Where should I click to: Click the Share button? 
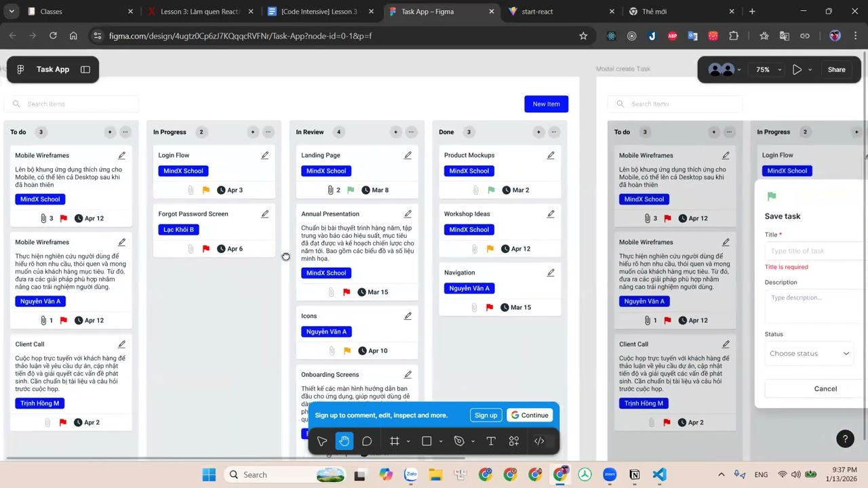click(x=837, y=69)
